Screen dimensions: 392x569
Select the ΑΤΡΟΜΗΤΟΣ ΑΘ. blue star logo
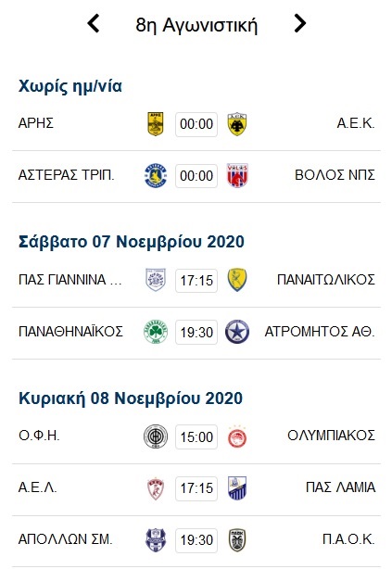(x=237, y=332)
